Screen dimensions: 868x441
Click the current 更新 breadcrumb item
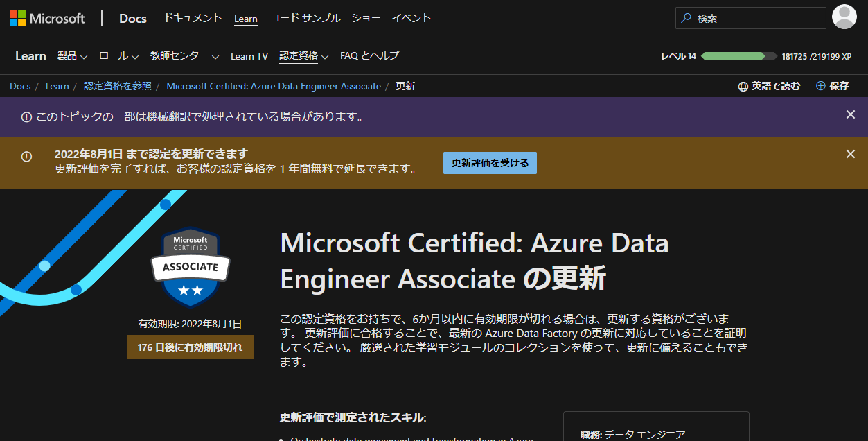(405, 86)
